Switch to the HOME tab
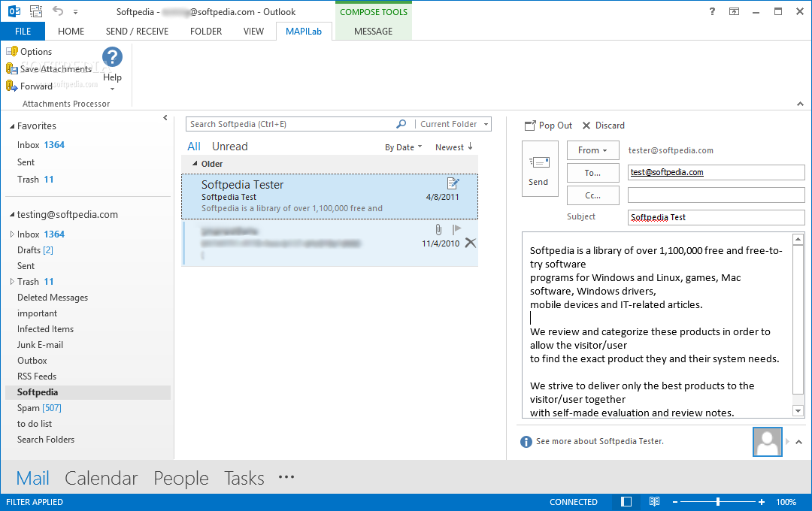The width and height of the screenshot is (812, 511). coord(71,31)
